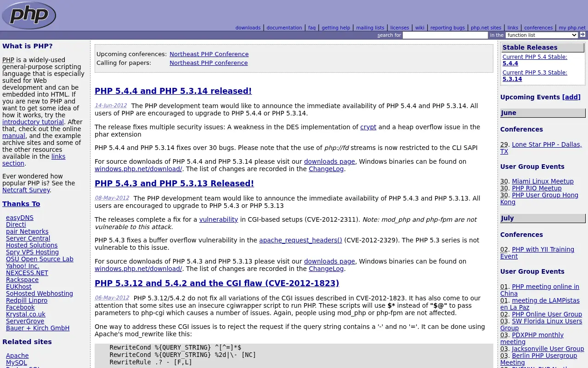This screenshot has width=588, height=368.
Task: Open 'Current PHP 5.4 Stable: 5.4.4' link
Action: tap(535, 60)
